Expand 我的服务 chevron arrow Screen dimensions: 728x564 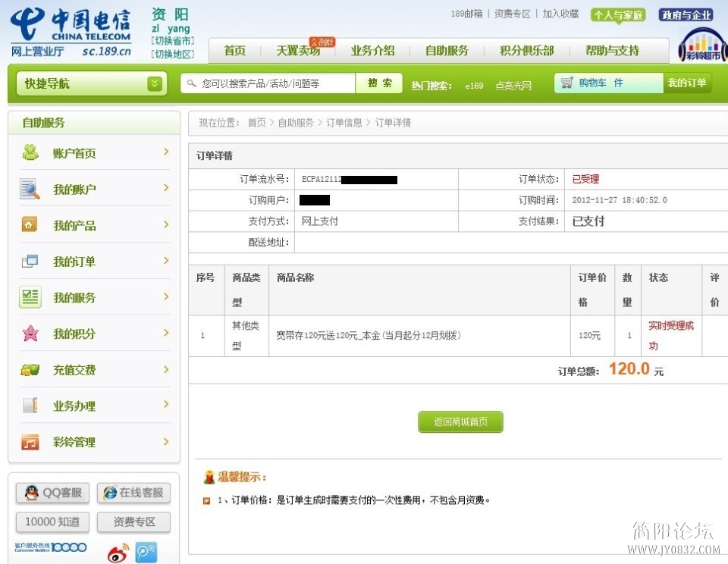click(166, 296)
